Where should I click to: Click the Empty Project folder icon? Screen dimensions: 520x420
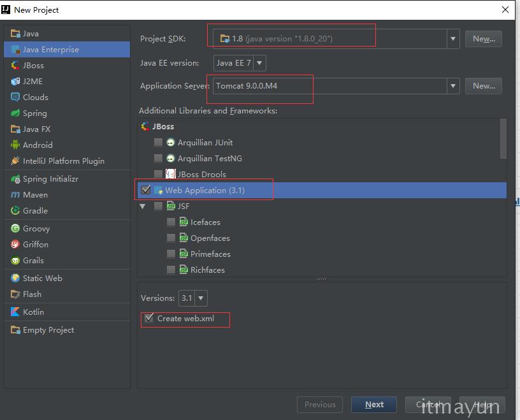pyautogui.click(x=15, y=330)
